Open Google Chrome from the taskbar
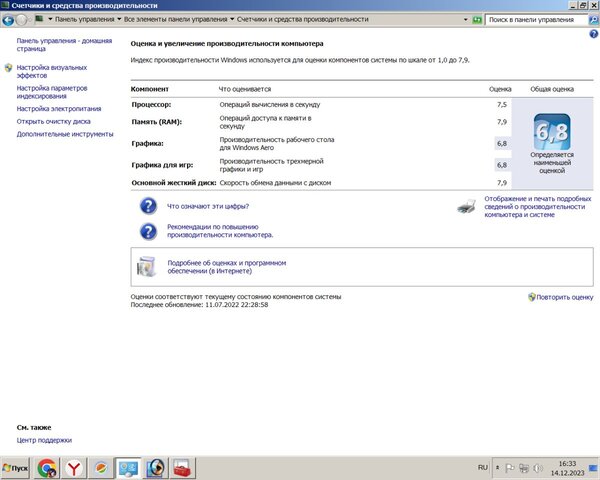The width and height of the screenshot is (600, 480). [x=47, y=467]
